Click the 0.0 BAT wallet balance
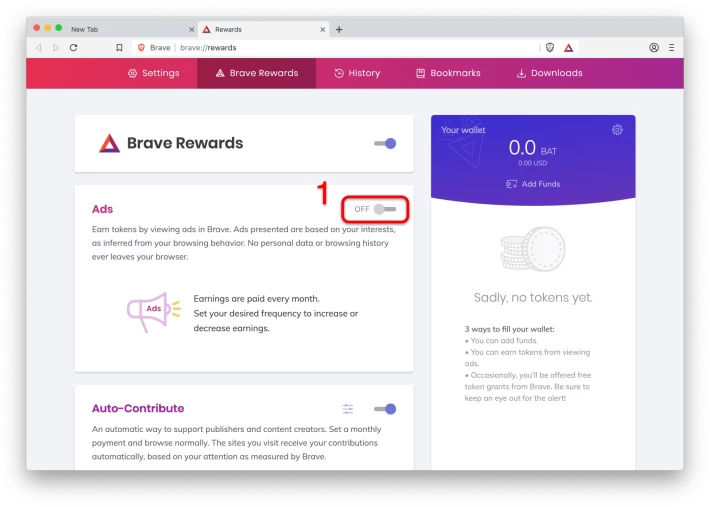The height and width of the screenshot is (507, 710). (533, 148)
